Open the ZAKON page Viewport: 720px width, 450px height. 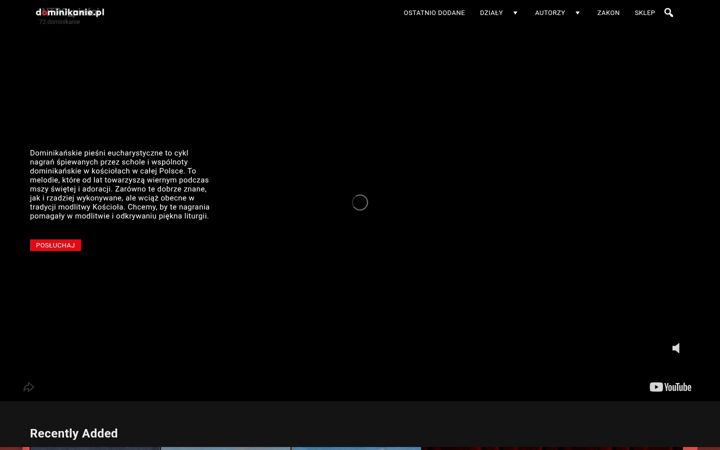pos(608,13)
